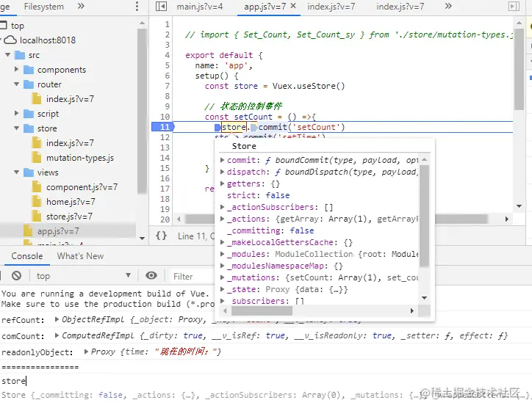Collapse the views folder
Image resolution: width=532 pixels, height=411 pixels.
(x=16, y=172)
